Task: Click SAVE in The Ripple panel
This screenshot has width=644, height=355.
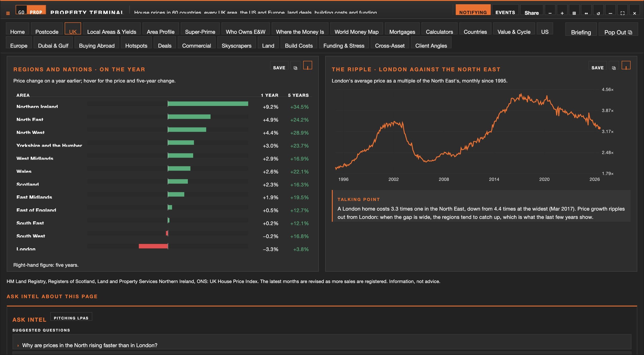Action: [598, 66]
